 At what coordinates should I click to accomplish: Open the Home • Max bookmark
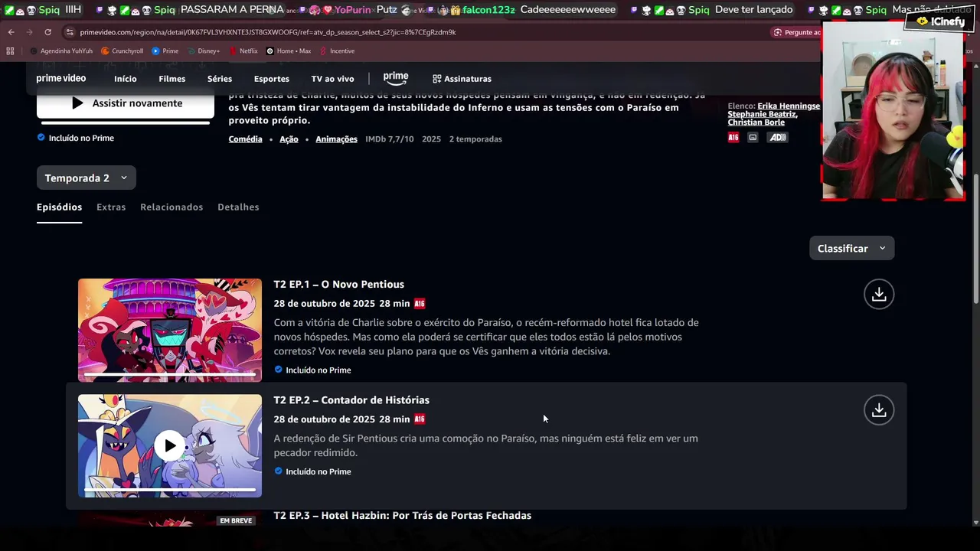(288, 51)
